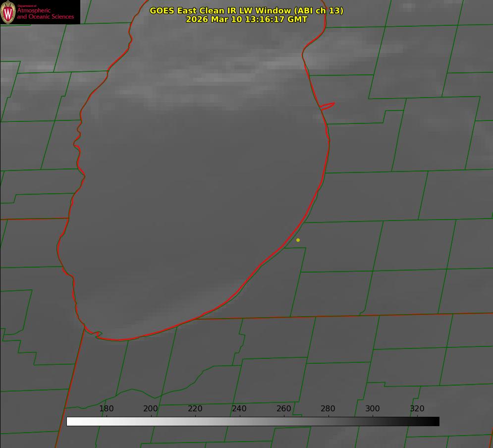This screenshot has width=493, height=448.
Task: Click the 220 label on the colorbar
Action: [x=195, y=408]
